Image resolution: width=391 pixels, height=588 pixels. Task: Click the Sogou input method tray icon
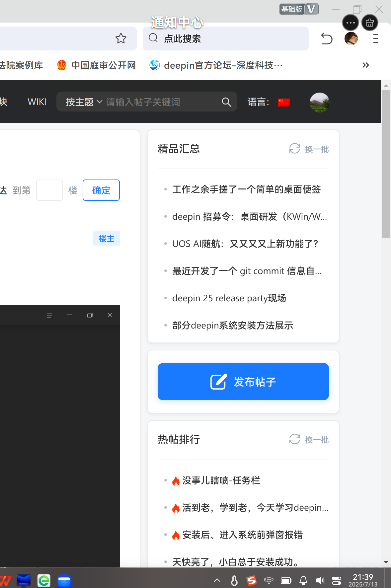[x=252, y=580]
